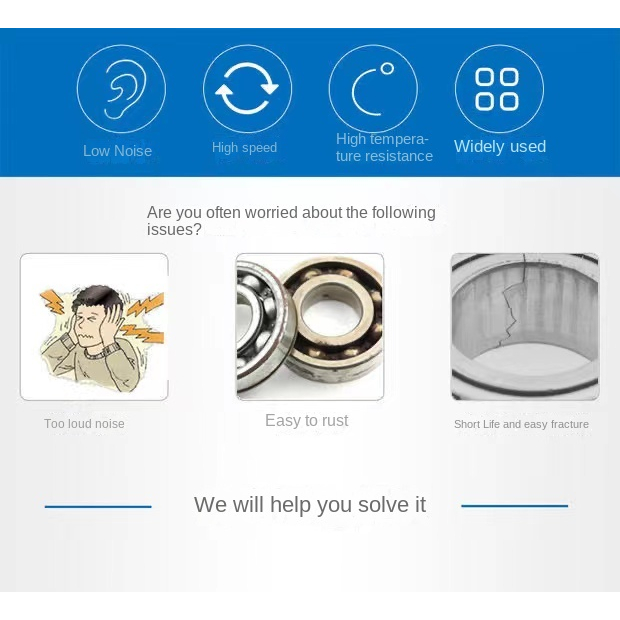Click the Too loud noise caption

[84, 423]
